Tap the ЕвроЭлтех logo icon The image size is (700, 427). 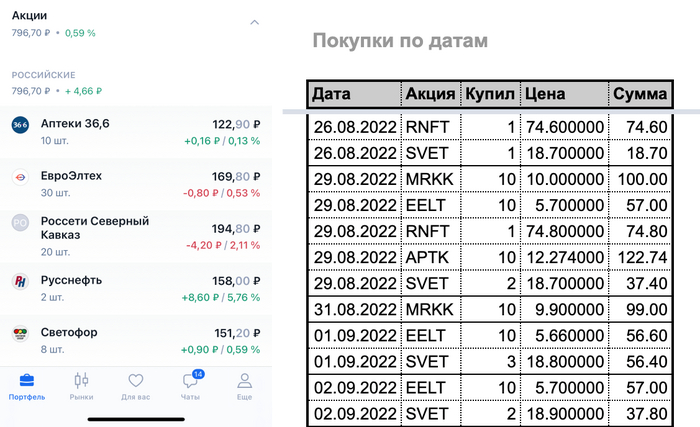20,177
